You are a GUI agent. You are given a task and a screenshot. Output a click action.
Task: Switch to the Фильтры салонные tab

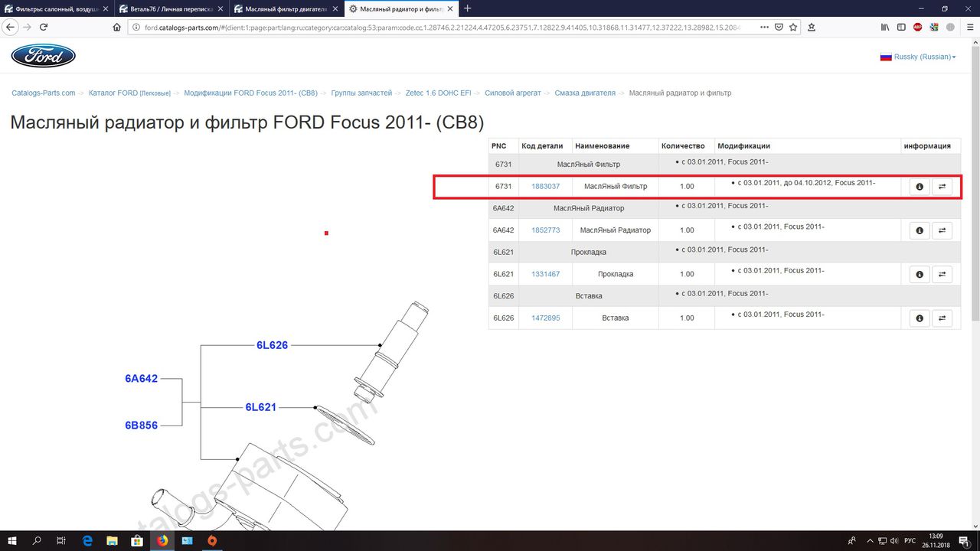click(57, 8)
